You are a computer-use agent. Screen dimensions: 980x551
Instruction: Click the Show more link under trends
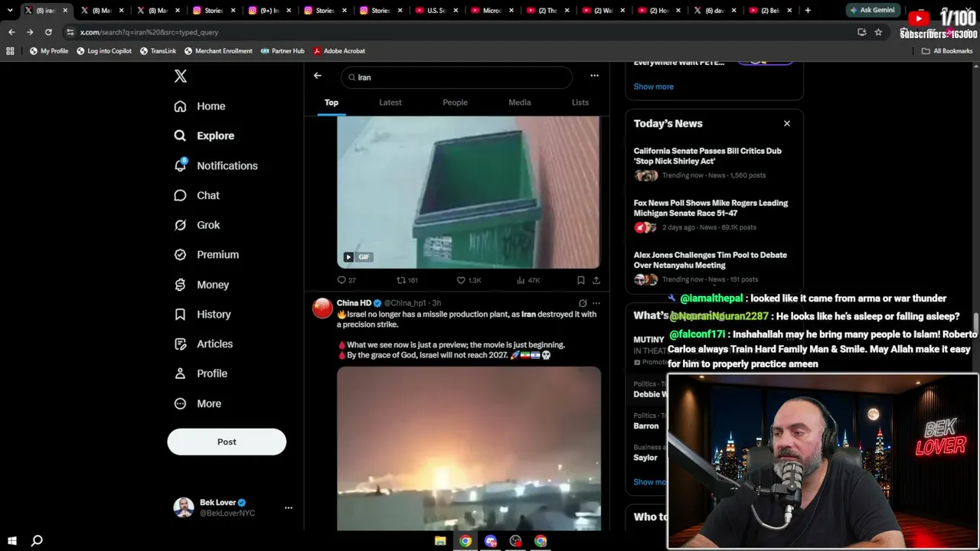click(x=654, y=86)
